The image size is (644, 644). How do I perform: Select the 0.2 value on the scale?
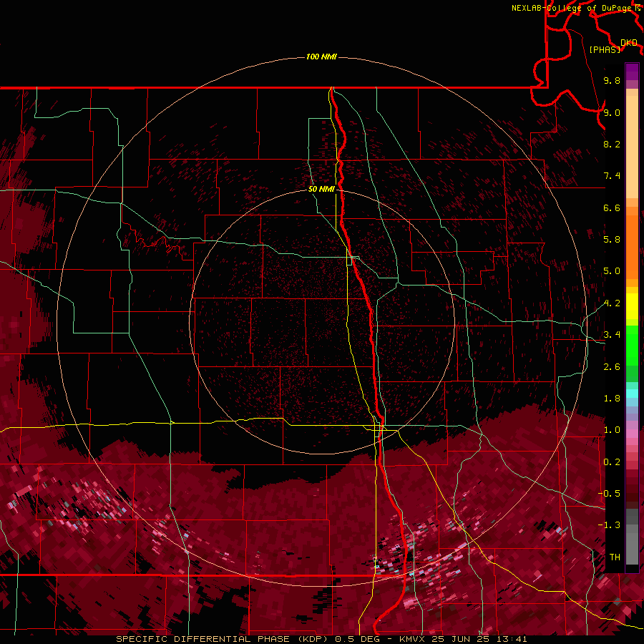[x=612, y=462]
